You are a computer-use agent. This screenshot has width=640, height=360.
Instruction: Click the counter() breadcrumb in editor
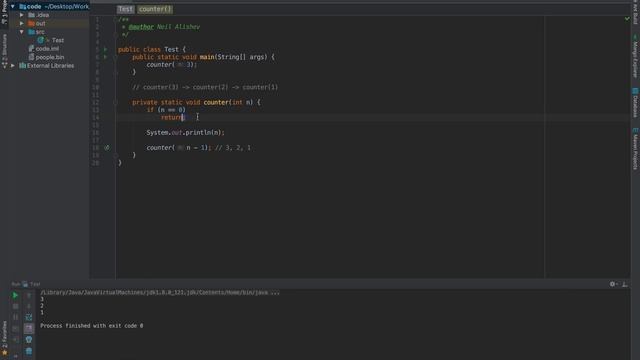coord(155,9)
